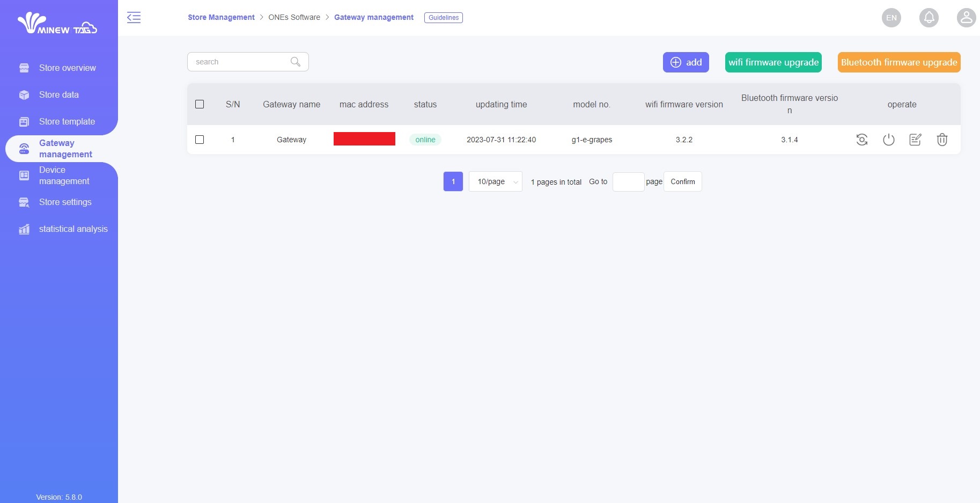Open the user profile avatar
The height and width of the screenshot is (503, 980).
pyautogui.click(x=966, y=18)
